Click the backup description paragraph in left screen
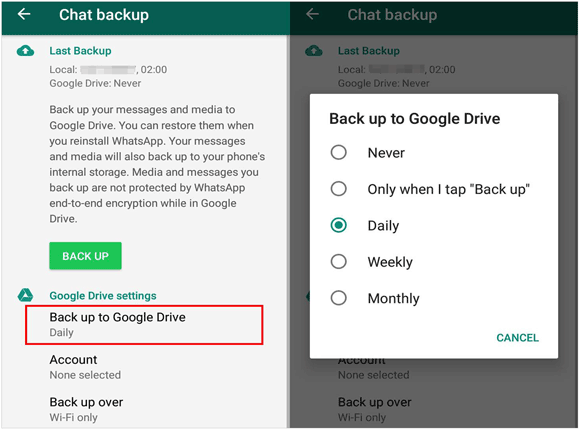Screen dimensions: 580x430 pos(157,164)
